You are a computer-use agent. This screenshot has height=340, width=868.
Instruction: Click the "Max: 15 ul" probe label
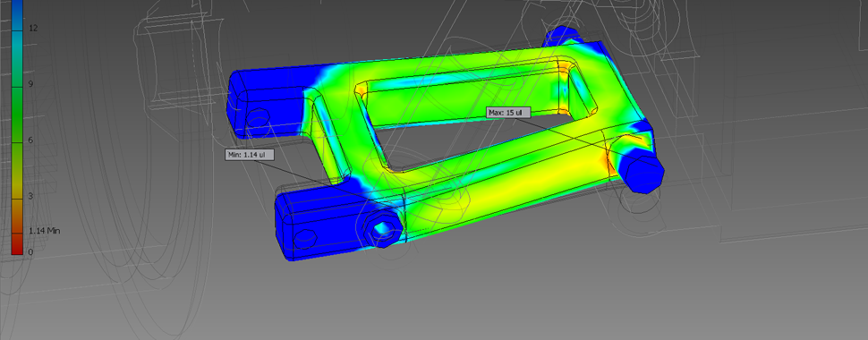(x=509, y=113)
